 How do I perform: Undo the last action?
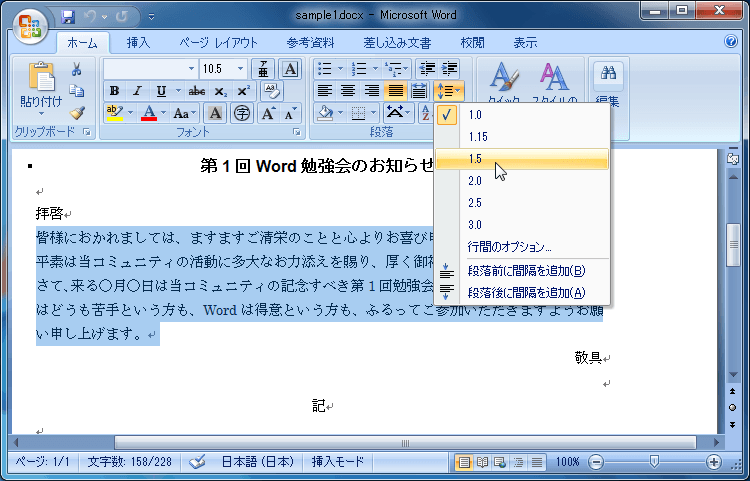click(90, 17)
